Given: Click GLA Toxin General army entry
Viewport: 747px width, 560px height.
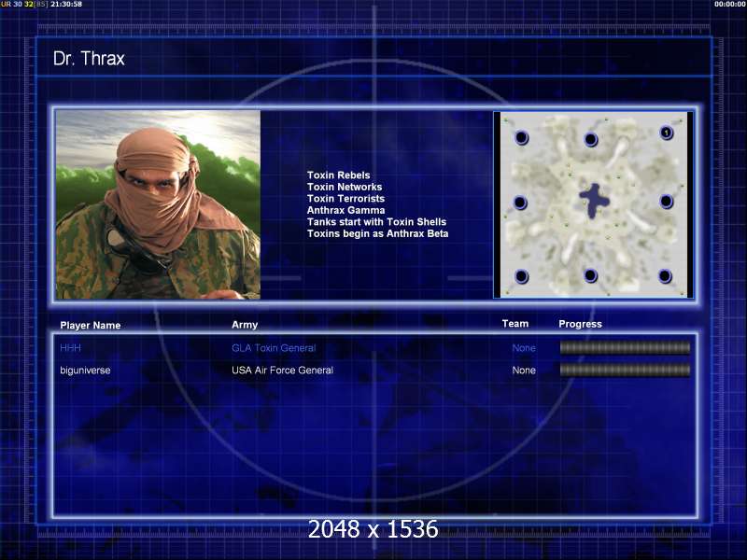Looking at the screenshot, I should pyautogui.click(x=274, y=348).
